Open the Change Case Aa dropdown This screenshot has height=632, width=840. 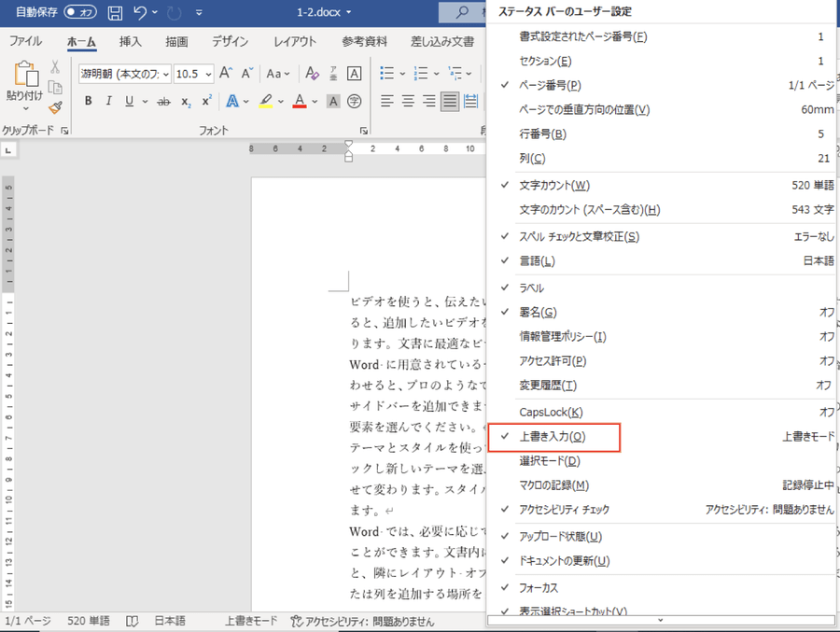coord(278,74)
